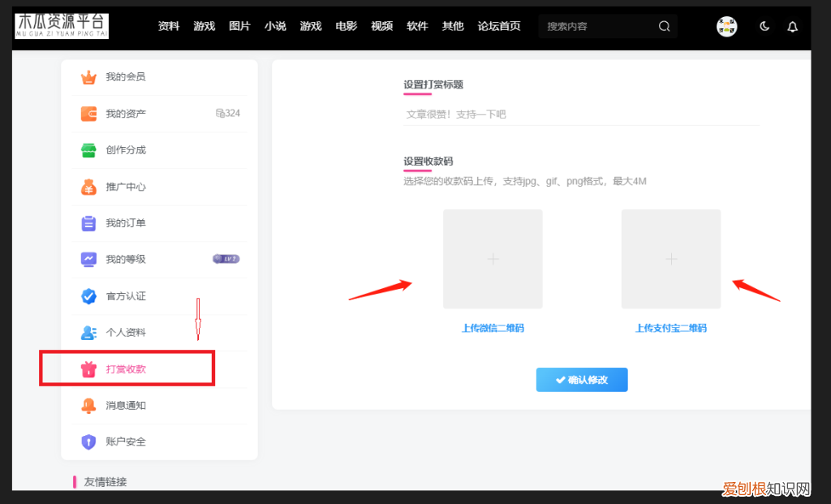Go to 论坛首页 in the top bar
Screen dimensions: 831x504
pos(499,26)
